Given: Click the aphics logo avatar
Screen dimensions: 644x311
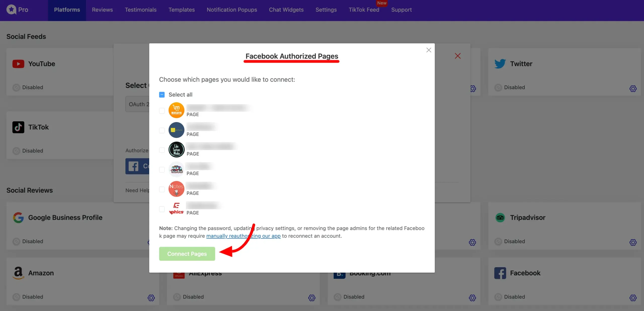Looking at the screenshot, I should pyautogui.click(x=176, y=209).
